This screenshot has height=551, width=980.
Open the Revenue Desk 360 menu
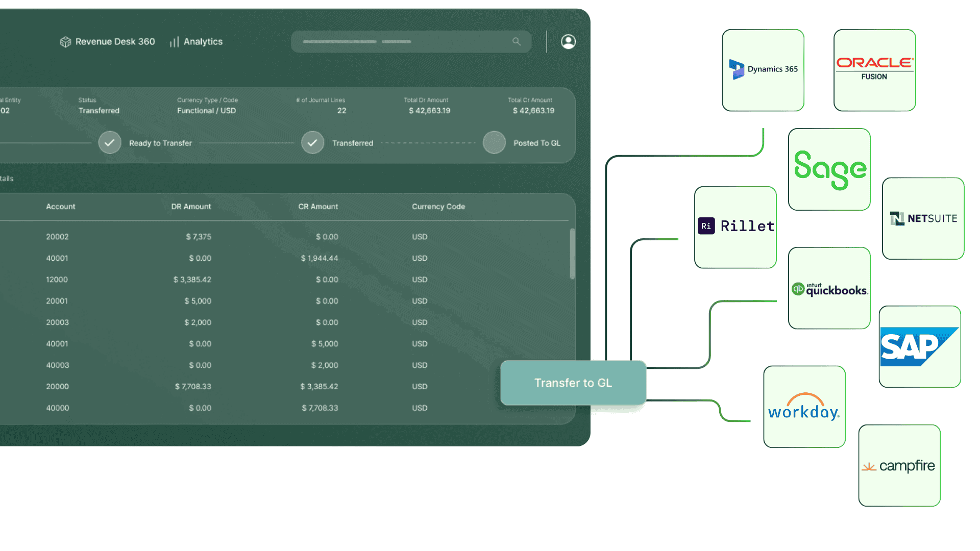(x=107, y=42)
